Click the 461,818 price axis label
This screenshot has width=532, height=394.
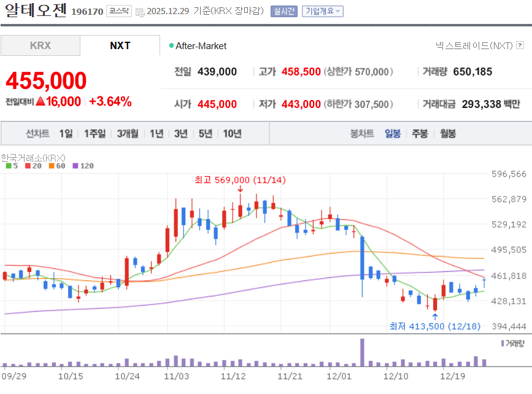[x=509, y=276]
